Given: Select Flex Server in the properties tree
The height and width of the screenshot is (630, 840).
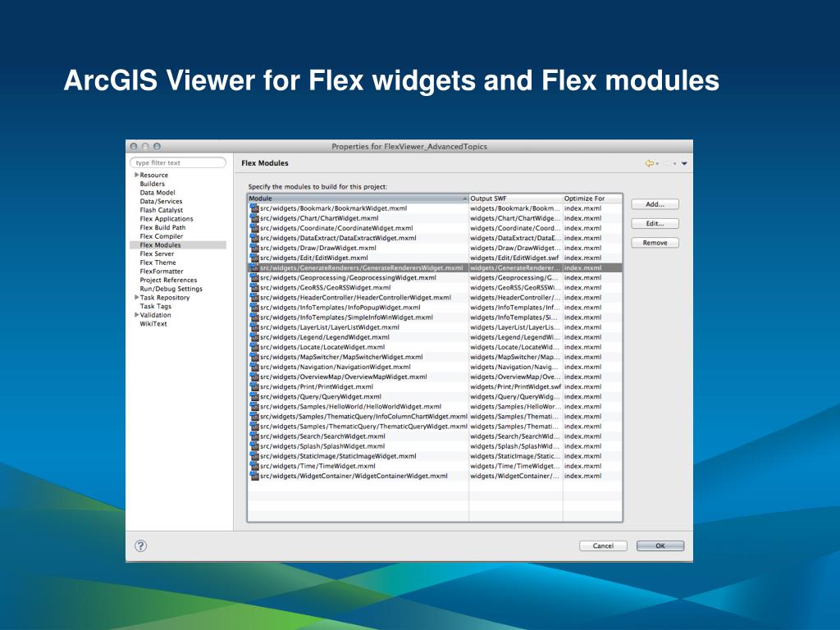Looking at the screenshot, I should click(x=157, y=254).
